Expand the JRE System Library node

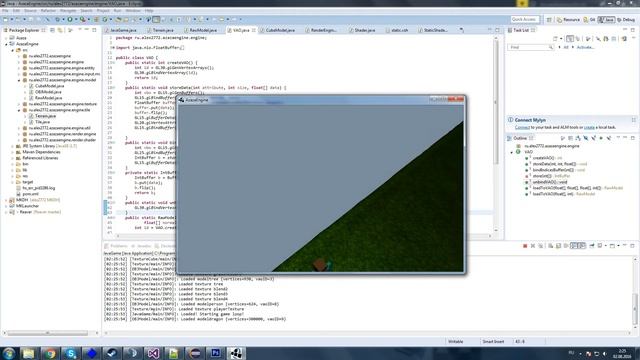click(12, 146)
